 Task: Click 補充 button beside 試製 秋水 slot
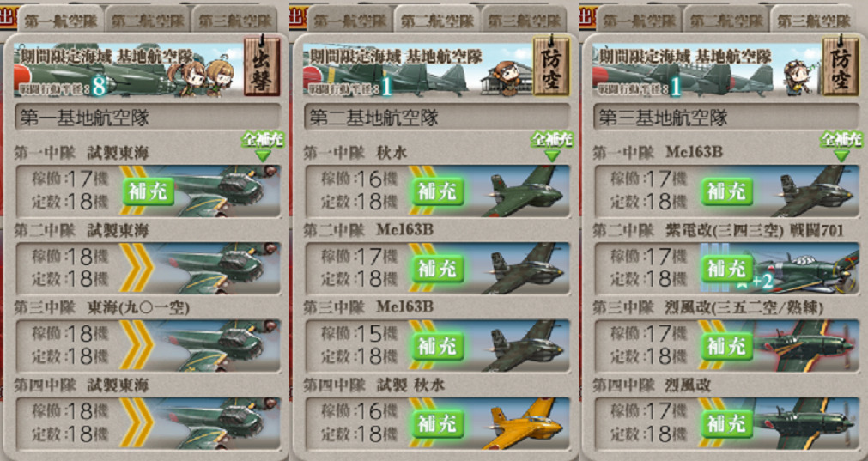tap(438, 423)
